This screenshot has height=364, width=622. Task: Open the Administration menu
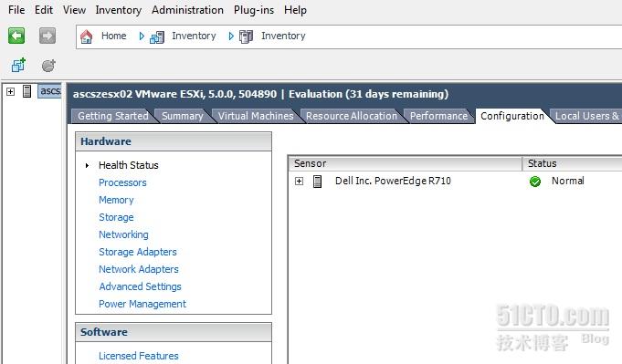(187, 10)
